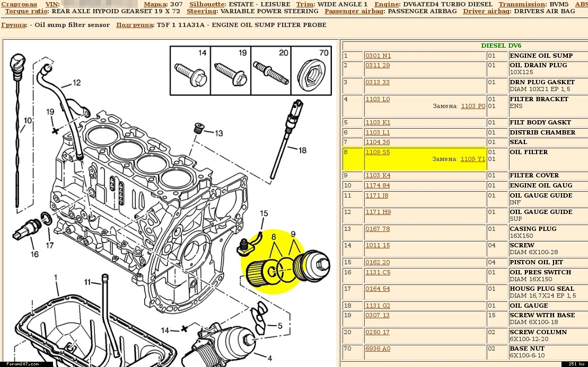Select part number 0162 20
Viewport: 588px width, 367px height.
(378, 263)
